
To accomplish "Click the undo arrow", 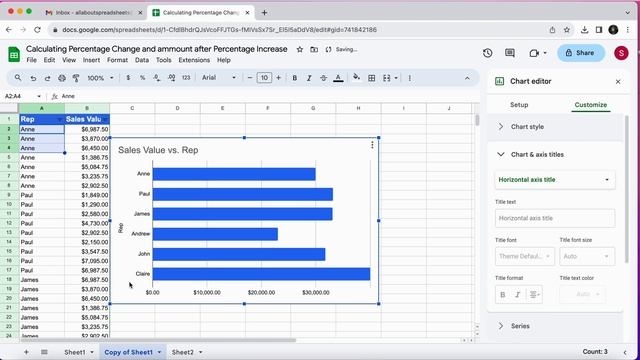I will 33,78.
